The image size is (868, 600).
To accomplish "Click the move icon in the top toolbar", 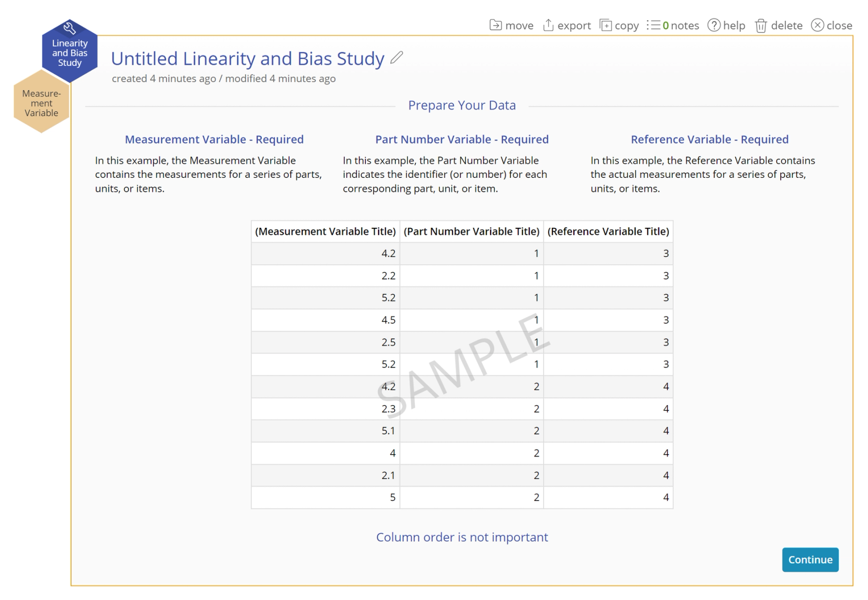I will pos(496,25).
